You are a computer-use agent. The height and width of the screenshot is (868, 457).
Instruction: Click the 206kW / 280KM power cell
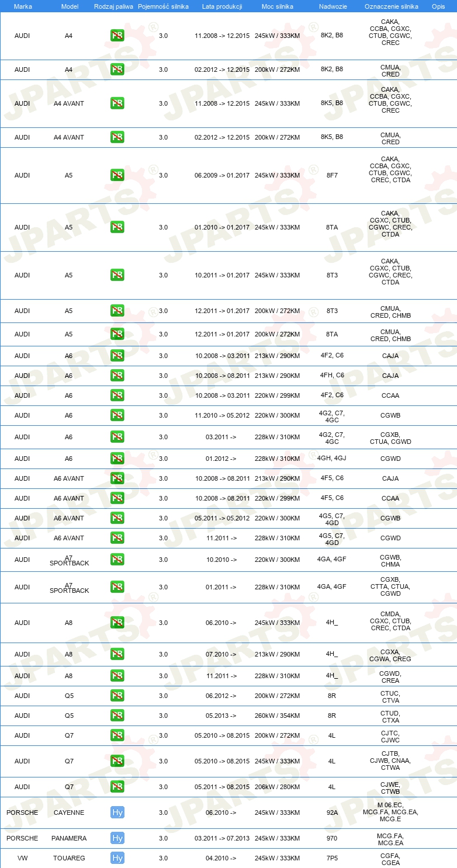pyautogui.click(x=277, y=787)
